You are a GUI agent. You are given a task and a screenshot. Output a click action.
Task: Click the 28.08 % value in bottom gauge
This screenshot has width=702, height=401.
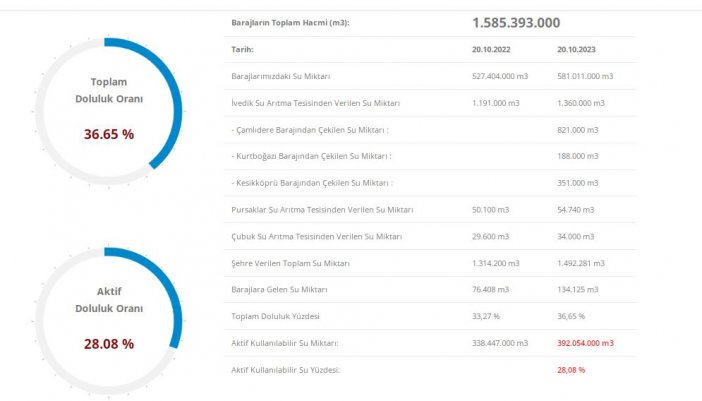point(108,343)
